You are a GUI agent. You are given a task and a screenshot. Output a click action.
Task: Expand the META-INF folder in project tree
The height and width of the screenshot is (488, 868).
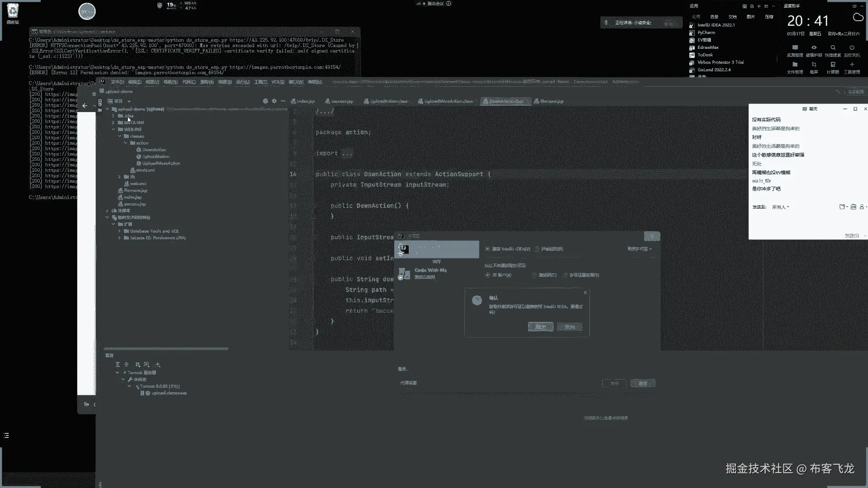tap(113, 122)
